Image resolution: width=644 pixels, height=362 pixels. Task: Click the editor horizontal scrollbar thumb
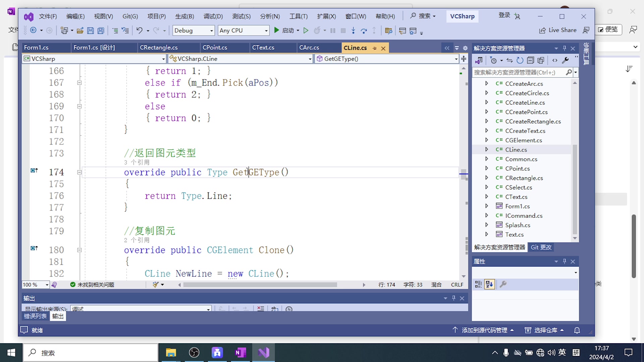tap(260, 285)
